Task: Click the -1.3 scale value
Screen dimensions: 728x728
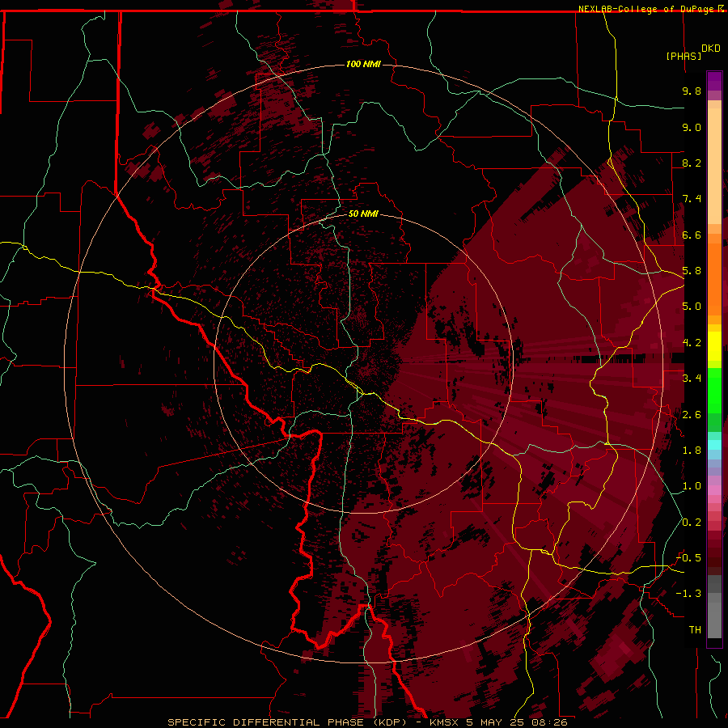Action: point(688,594)
